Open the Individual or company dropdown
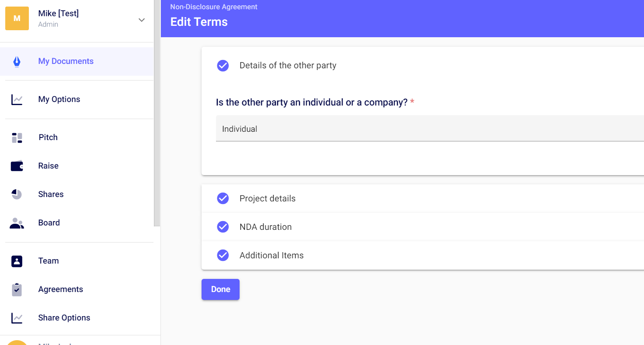The width and height of the screenshot is (644, 345). point(429,129)
